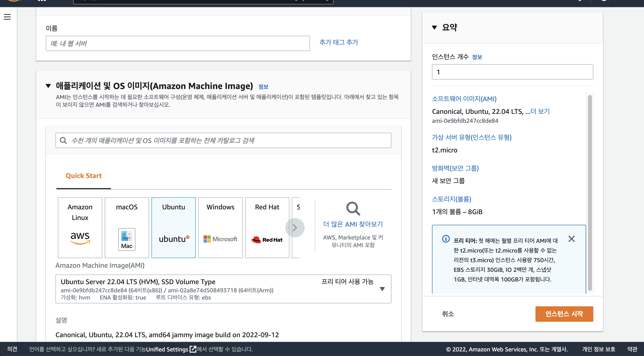The height and width of the screenshot is (356, 644).
Task: Click the 이름 name input field
Action: 178,43
